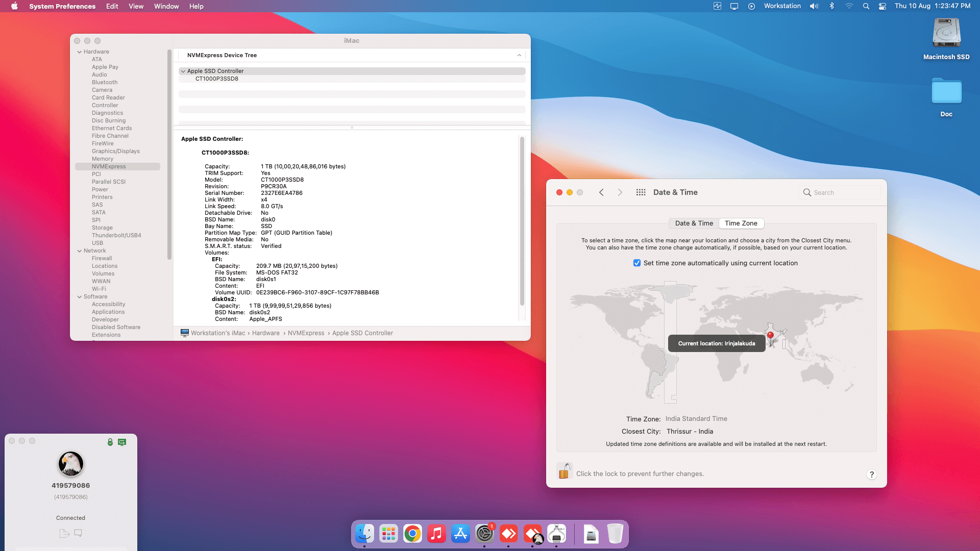Collapse the Hardware section in sidebar
The height and width of the screenshot is (551, 980).
tap(80, 52)
